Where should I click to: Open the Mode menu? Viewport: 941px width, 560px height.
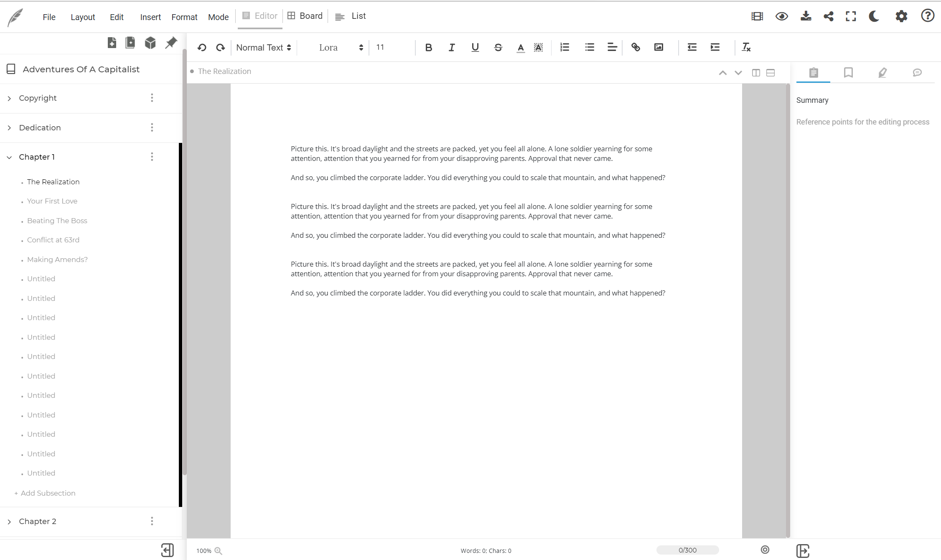[218, 17]
